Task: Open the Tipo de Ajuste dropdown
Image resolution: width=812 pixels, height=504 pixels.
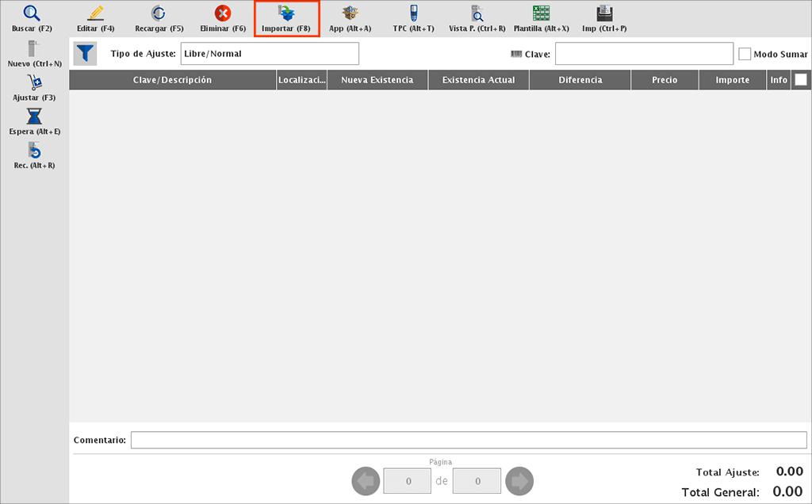Action: [x=270, y=54]
